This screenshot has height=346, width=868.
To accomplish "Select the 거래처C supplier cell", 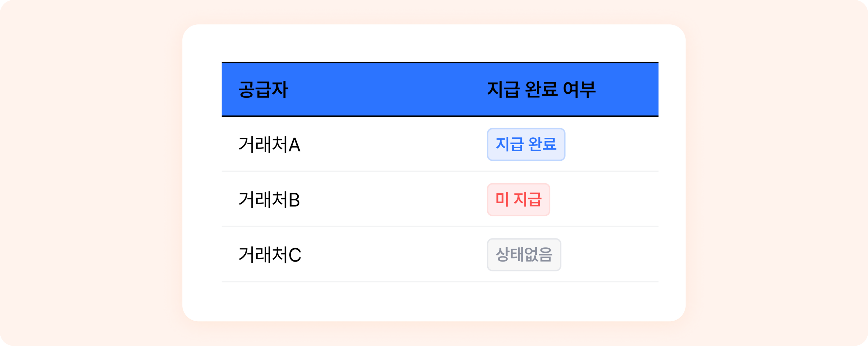I will coord(270,255).
